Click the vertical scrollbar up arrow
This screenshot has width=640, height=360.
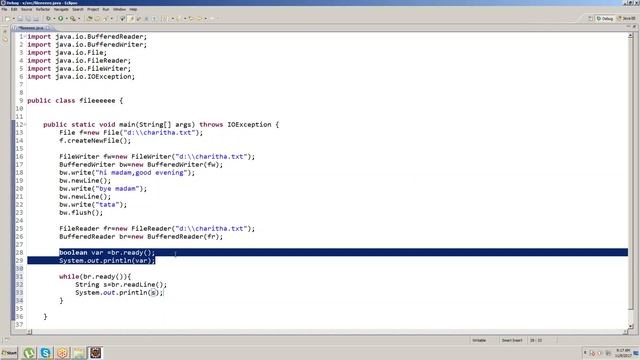[x=631, y=36]
